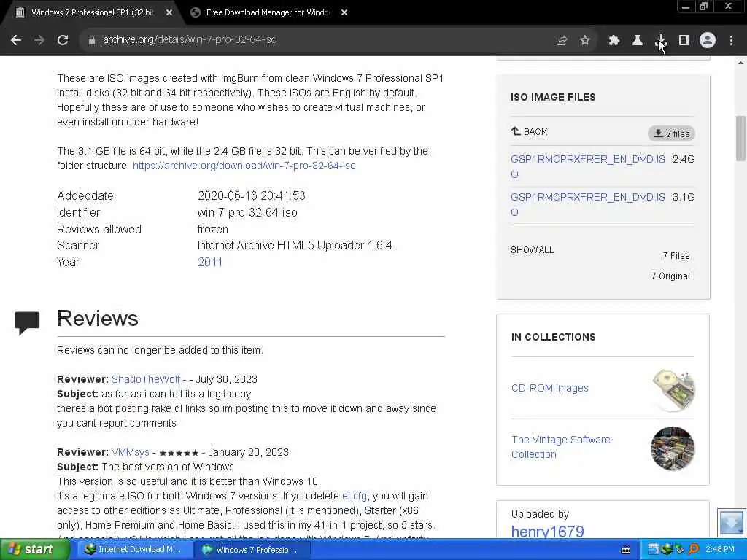Download the 3.1G GSP1RMCPRXFRER ISO file
Screen dimensions: 747x560
point(588,204)
